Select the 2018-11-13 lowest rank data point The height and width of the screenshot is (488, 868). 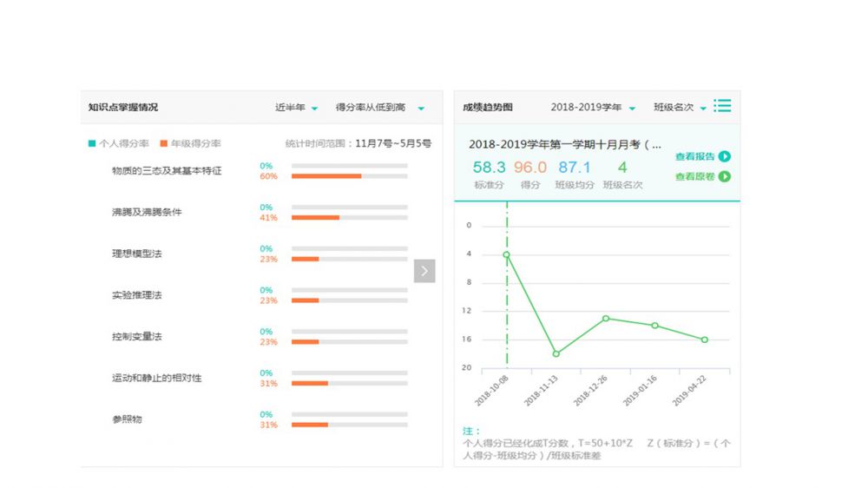(556, 353)
